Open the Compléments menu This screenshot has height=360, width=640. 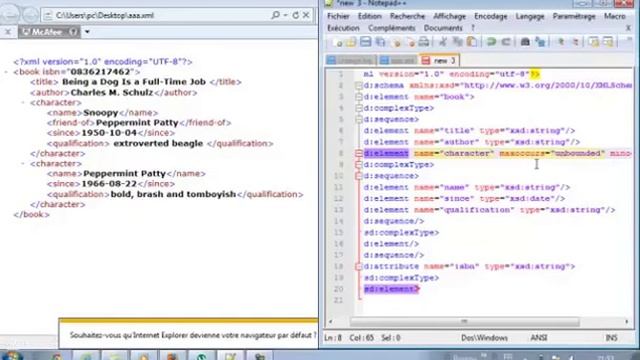[391, 28]
